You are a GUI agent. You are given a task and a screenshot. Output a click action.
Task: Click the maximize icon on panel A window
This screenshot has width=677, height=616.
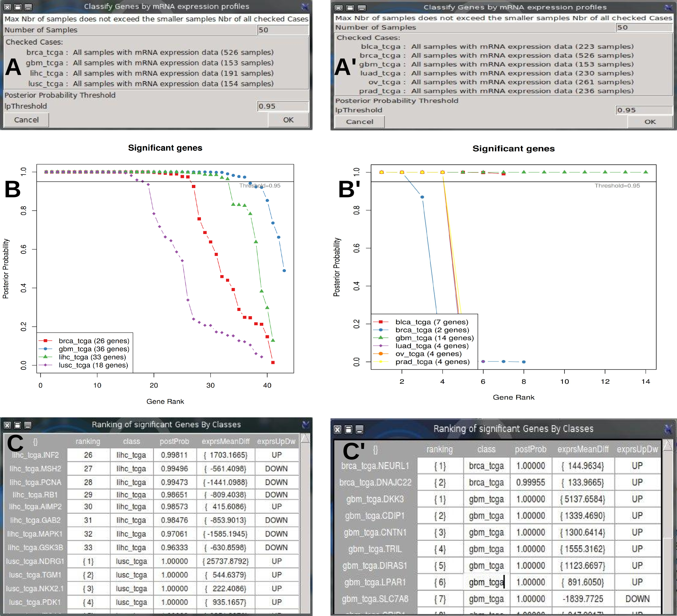click(x=18, y=7)
